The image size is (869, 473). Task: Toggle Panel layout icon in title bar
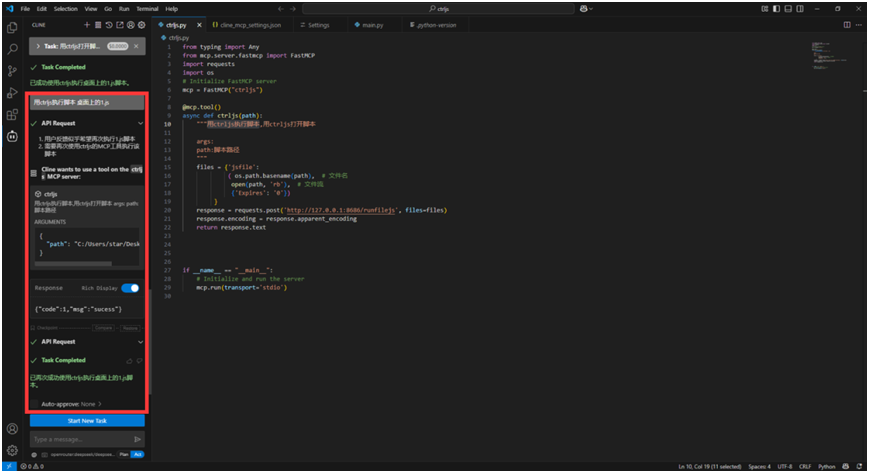(x=788, y=9)
